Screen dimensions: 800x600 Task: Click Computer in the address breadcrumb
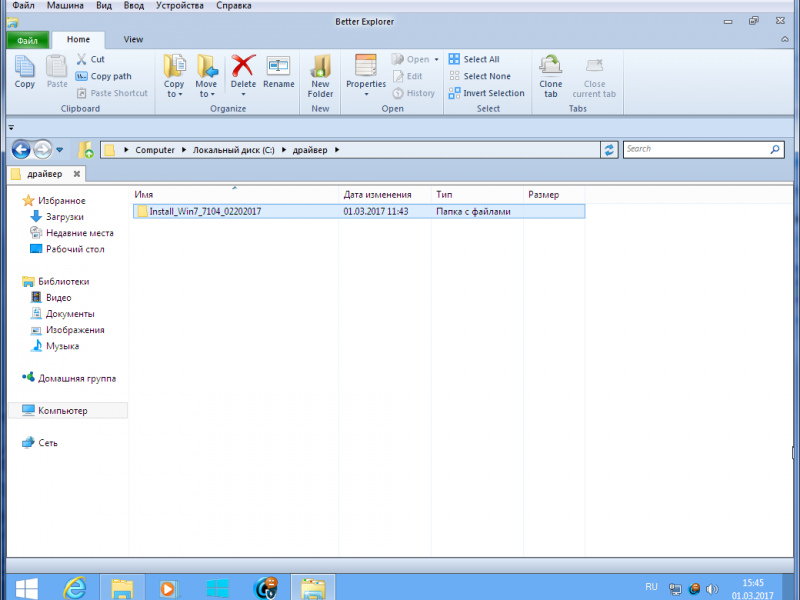pos(155,150)
